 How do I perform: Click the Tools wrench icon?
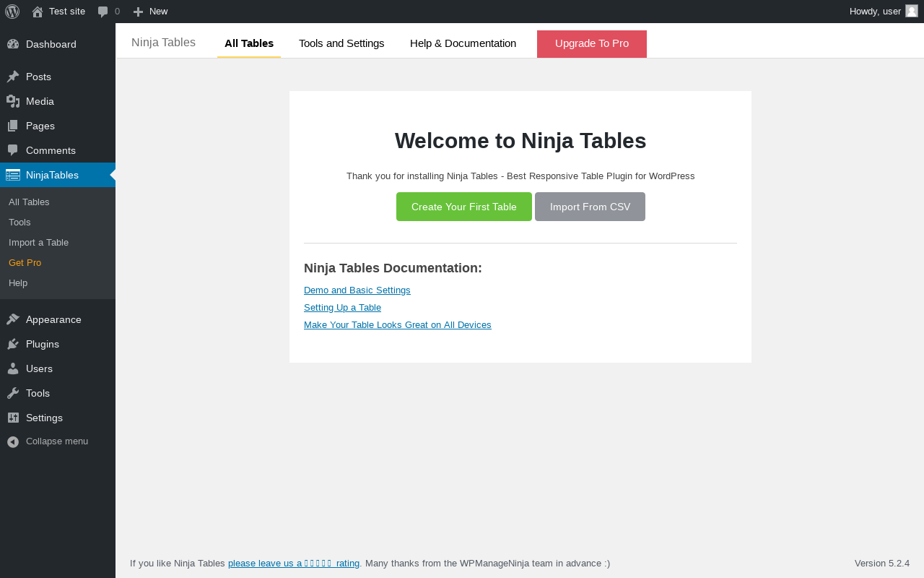13,393
